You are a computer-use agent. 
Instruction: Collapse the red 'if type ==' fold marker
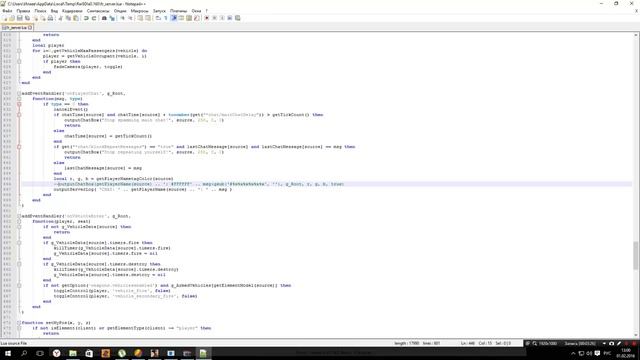tap(19, 104)
